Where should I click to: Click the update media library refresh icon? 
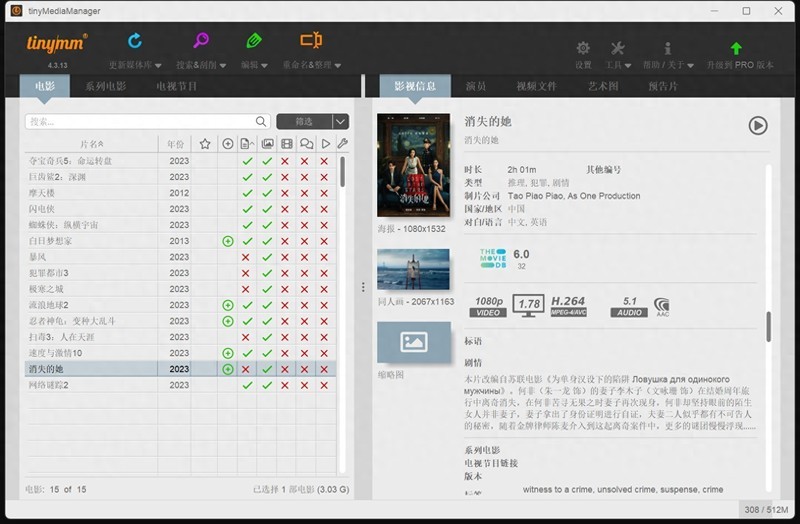click(135, 41)
